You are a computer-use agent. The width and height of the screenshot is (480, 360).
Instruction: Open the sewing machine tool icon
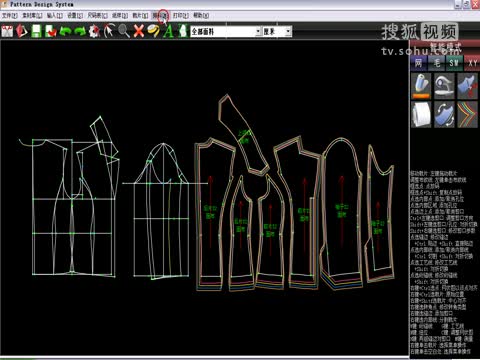pyautogui.click(x=444, y=86)
